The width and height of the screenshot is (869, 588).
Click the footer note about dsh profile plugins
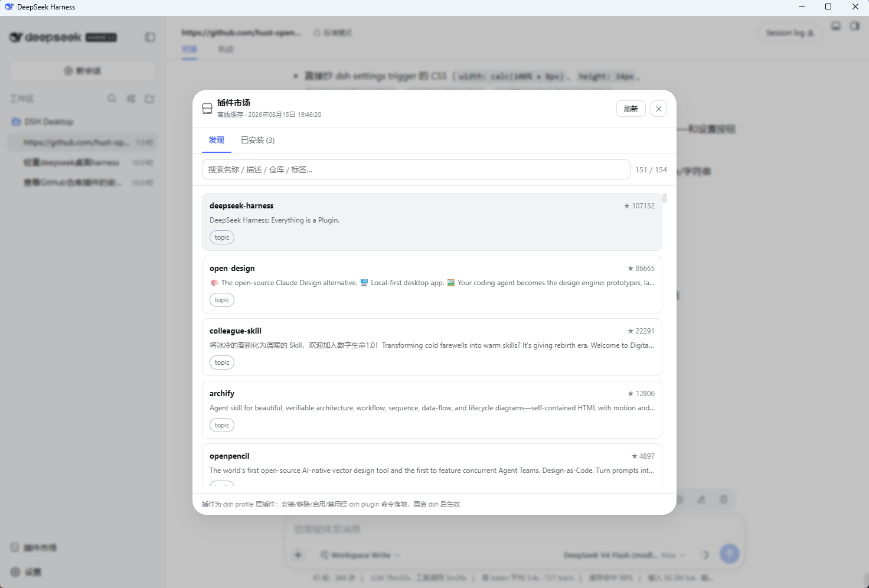pyautogui.click(x=331, y=504)
